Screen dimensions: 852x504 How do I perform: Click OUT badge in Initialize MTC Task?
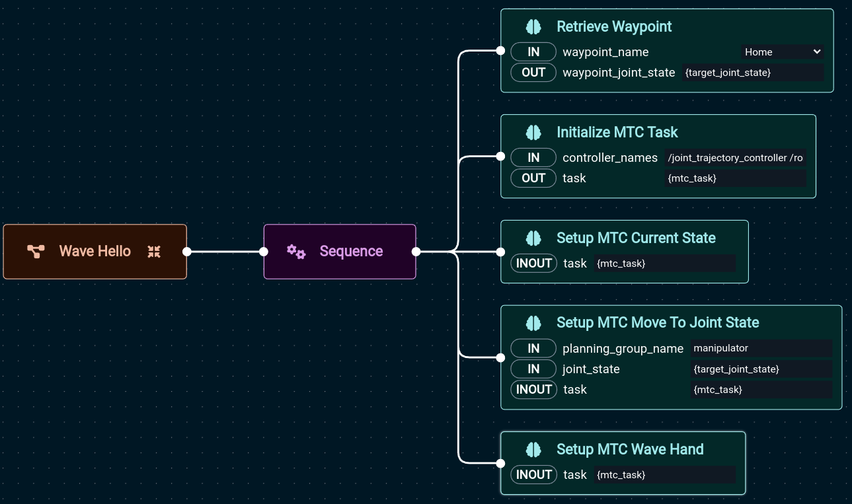[x=533, y=178]
